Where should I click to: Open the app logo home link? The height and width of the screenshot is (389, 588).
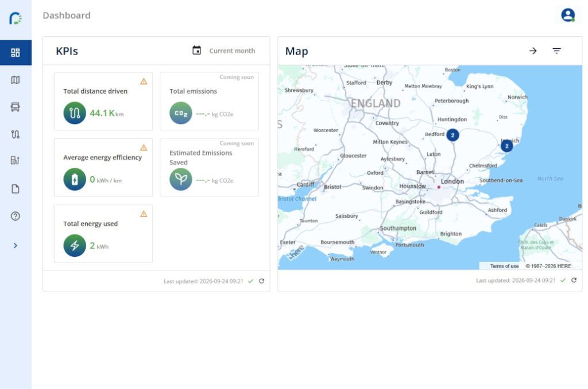tap(16, 18)
